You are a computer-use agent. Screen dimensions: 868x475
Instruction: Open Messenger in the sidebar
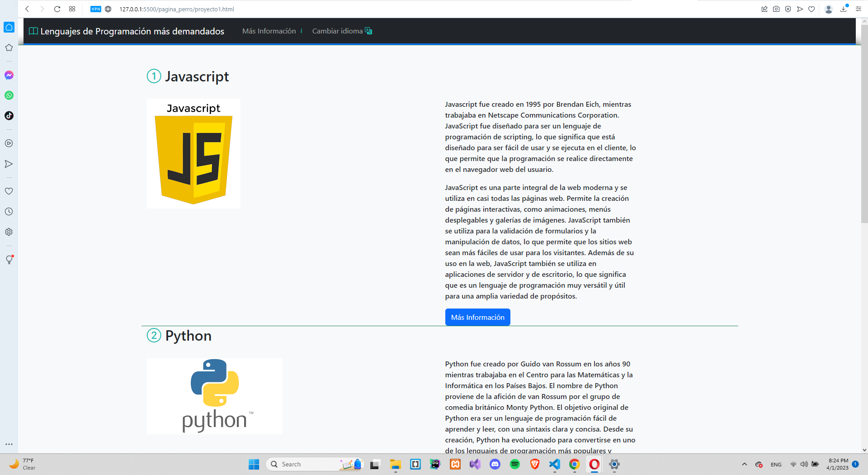[9, 75]
